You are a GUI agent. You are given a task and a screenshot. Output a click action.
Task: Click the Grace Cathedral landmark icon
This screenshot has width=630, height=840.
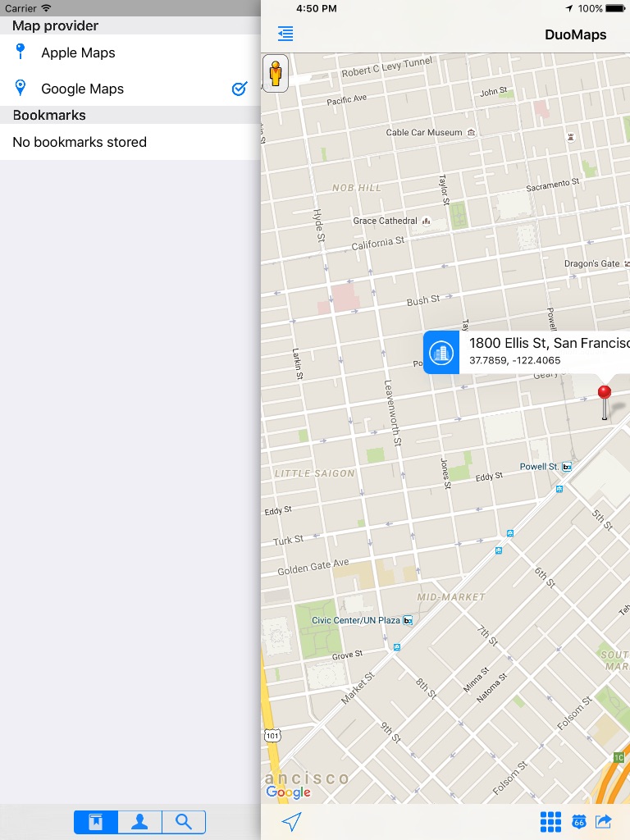[427, 221]
